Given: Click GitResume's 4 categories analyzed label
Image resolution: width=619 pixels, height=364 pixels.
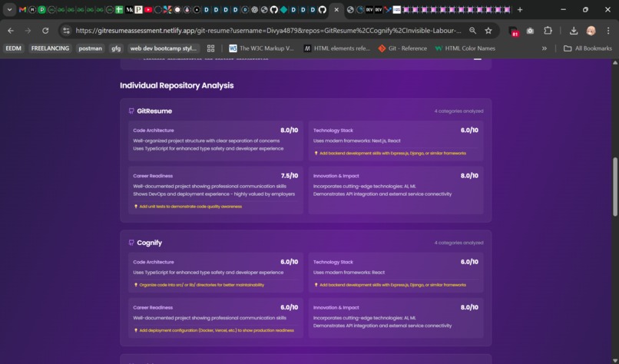Looking at the screenshot, I should [x=458, y=111].
